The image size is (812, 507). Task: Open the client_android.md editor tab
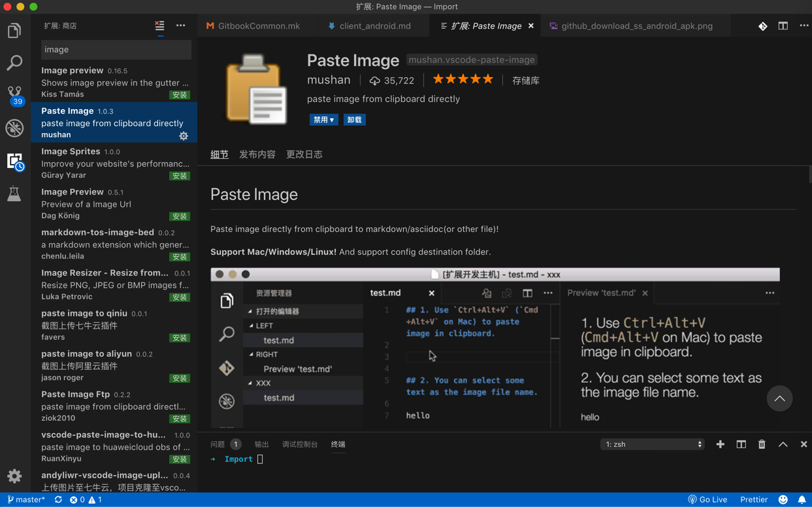pyautogui.click(x=374, y=26)
